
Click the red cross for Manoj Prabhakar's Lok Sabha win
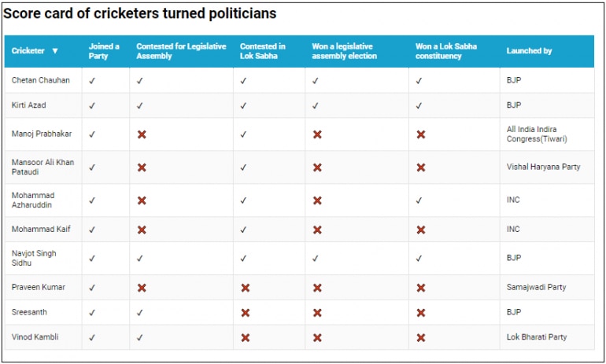[421, 134]
